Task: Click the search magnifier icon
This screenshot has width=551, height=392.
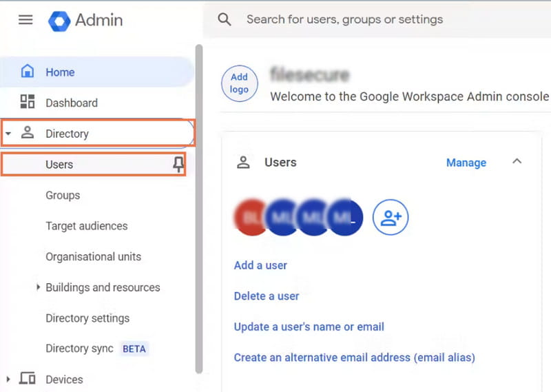Action: [x=225, y=19]
